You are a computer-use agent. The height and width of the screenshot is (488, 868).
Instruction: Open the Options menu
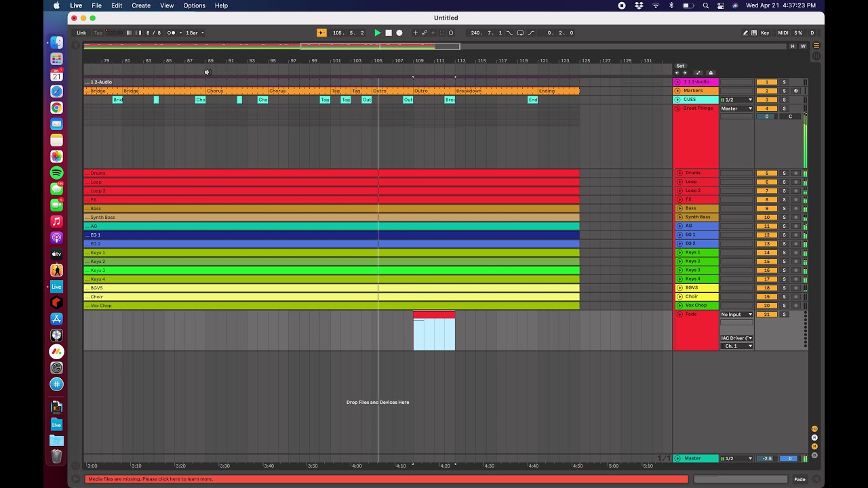pos(195,5)
